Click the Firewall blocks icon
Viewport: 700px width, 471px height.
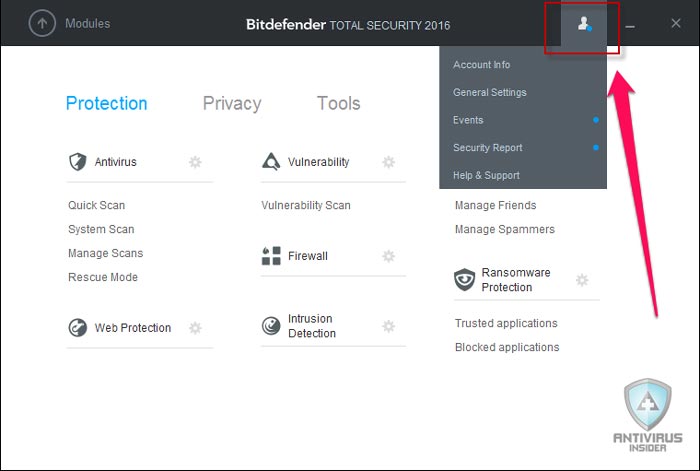click(271, 256)
